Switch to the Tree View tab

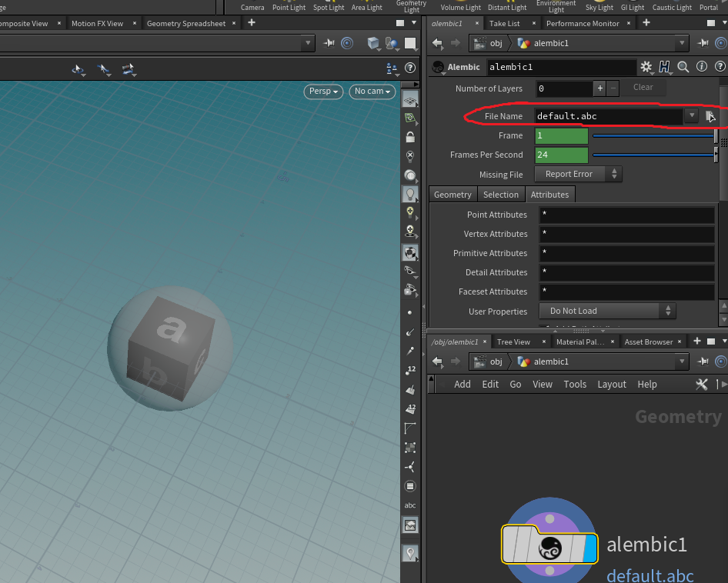pyautogui.click(x=513, y=342)
